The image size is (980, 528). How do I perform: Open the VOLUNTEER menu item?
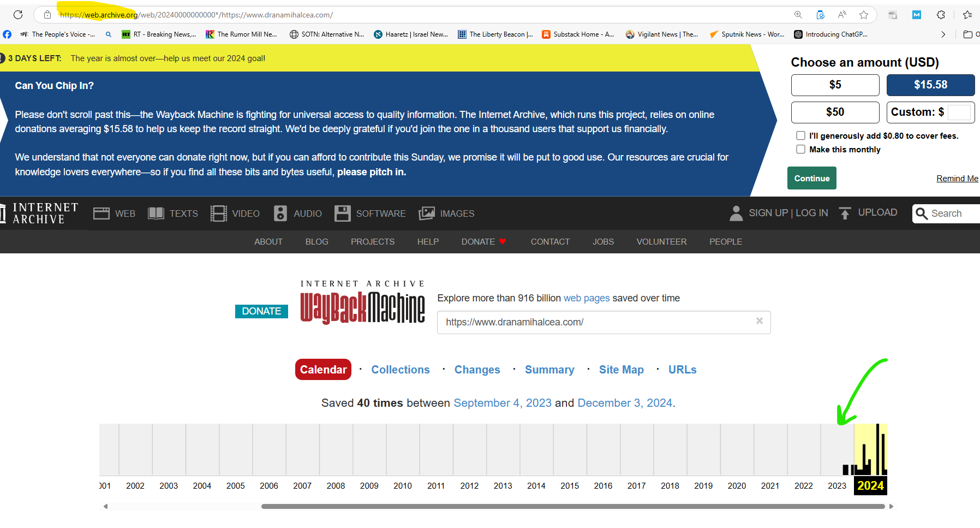662,242
